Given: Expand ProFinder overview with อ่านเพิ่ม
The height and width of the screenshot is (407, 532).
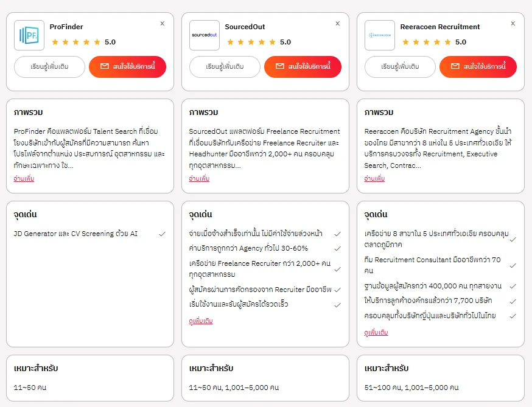Looking at the screenshot, I should (24, 178).
